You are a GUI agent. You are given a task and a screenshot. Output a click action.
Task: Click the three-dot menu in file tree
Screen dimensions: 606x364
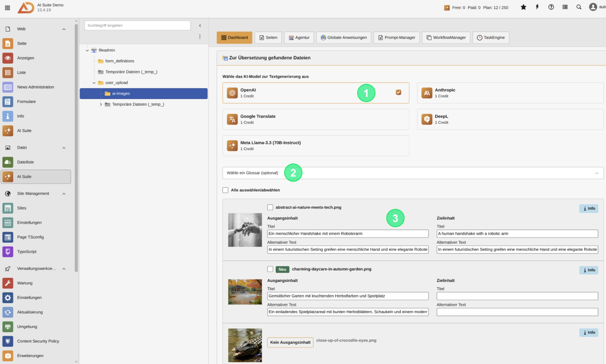[200, 37]
